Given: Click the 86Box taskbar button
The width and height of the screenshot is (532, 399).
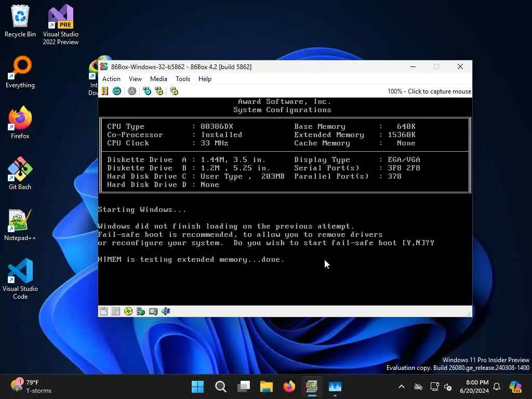Looking at the screenshot, I should 312,387.
